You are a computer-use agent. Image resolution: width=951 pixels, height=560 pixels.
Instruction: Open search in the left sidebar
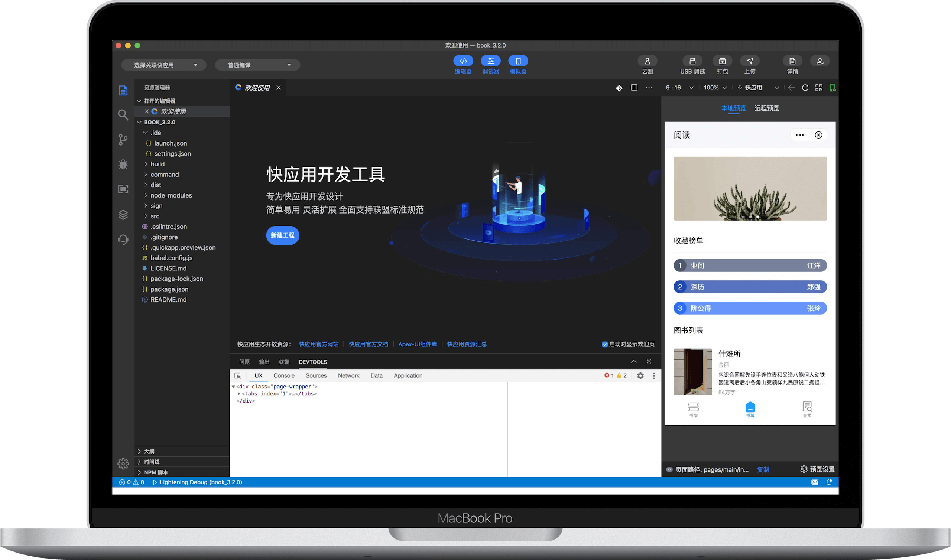[123, 115]
